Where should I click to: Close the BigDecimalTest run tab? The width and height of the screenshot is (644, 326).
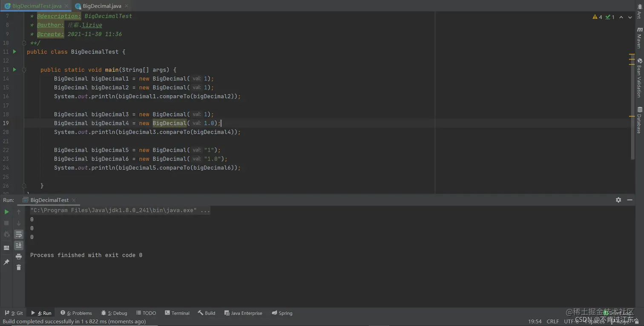(x=73, y=200)
